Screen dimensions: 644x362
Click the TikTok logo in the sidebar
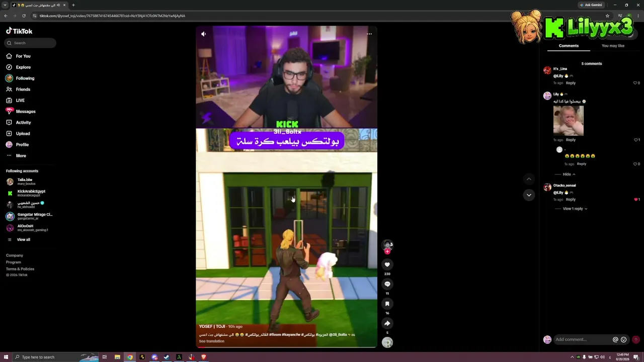click(x=19, y=31)
